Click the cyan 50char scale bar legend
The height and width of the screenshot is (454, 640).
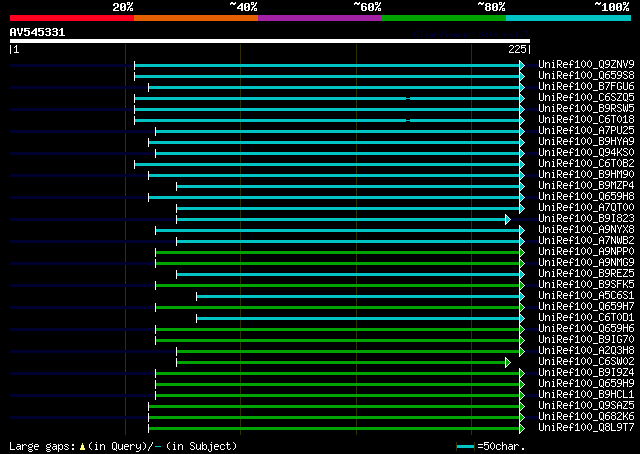tap(465, 446)
